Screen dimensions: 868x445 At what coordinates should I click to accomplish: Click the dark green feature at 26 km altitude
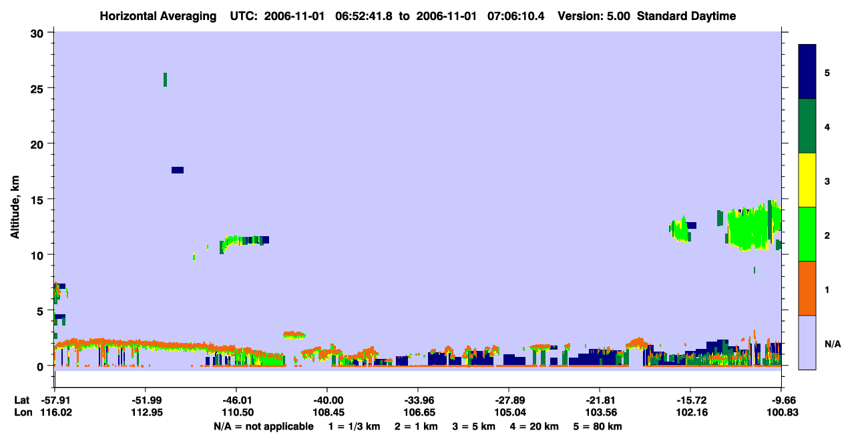165,79
